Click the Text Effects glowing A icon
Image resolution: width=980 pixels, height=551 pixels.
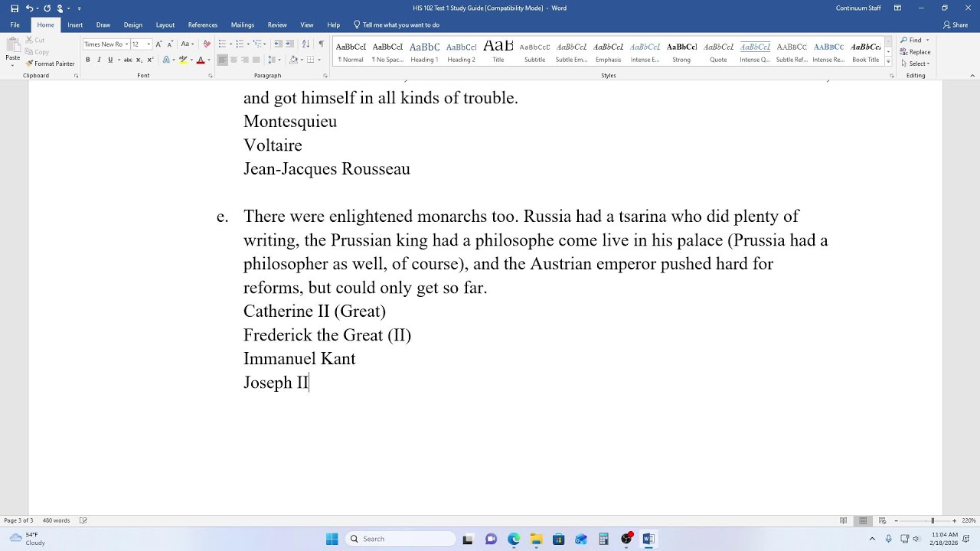point(166,60)
